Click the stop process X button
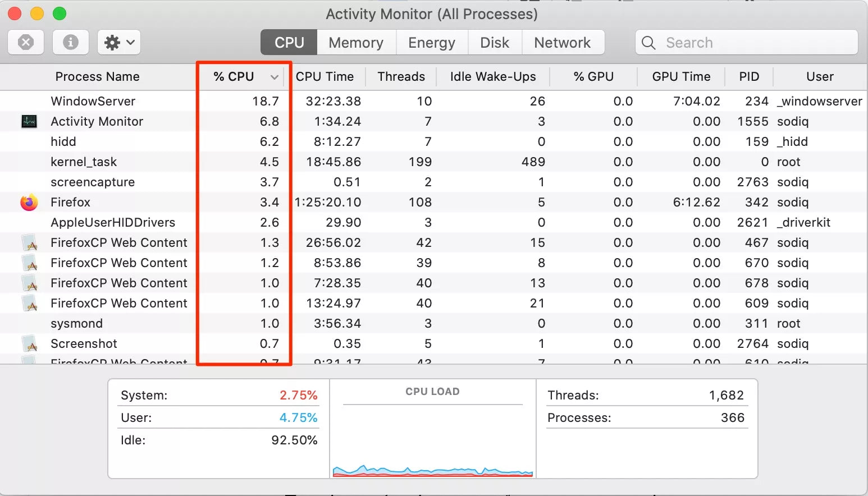Image resolution: width=868 pixels, height=496 pixels. 26,42
